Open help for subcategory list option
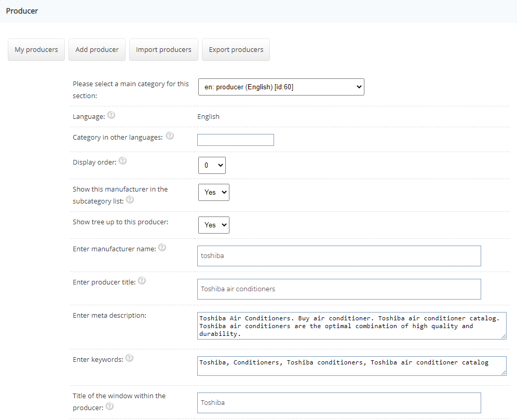This screenshot has height=420, width=517. 130,200
